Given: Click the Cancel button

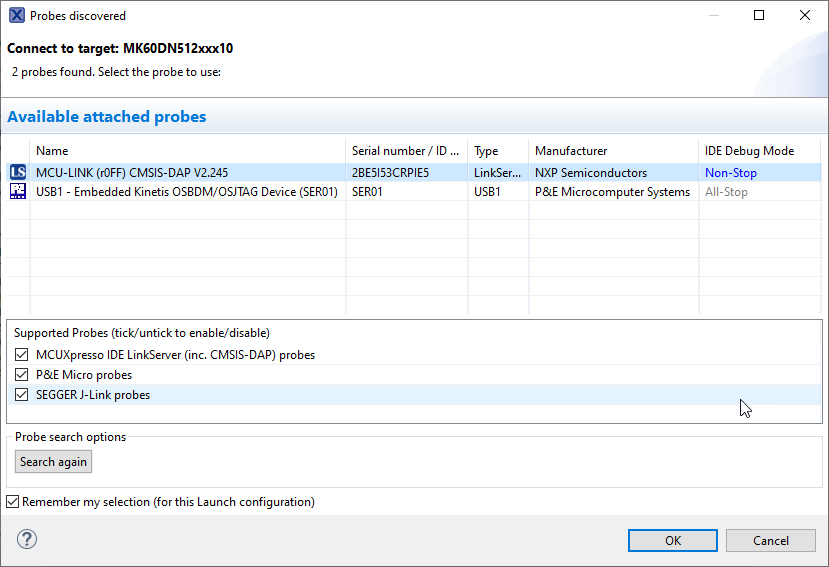Looking at the screenshot, I should 770,540.
